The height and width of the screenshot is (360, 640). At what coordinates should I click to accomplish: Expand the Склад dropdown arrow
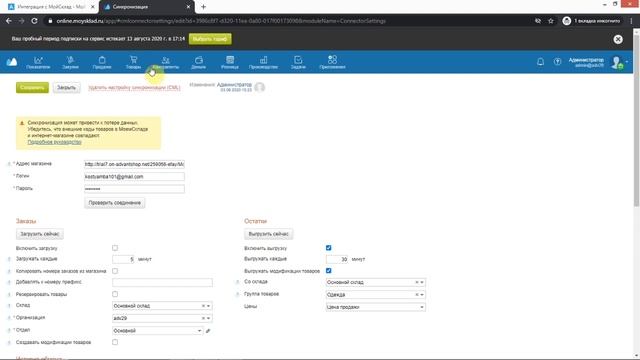208,306
